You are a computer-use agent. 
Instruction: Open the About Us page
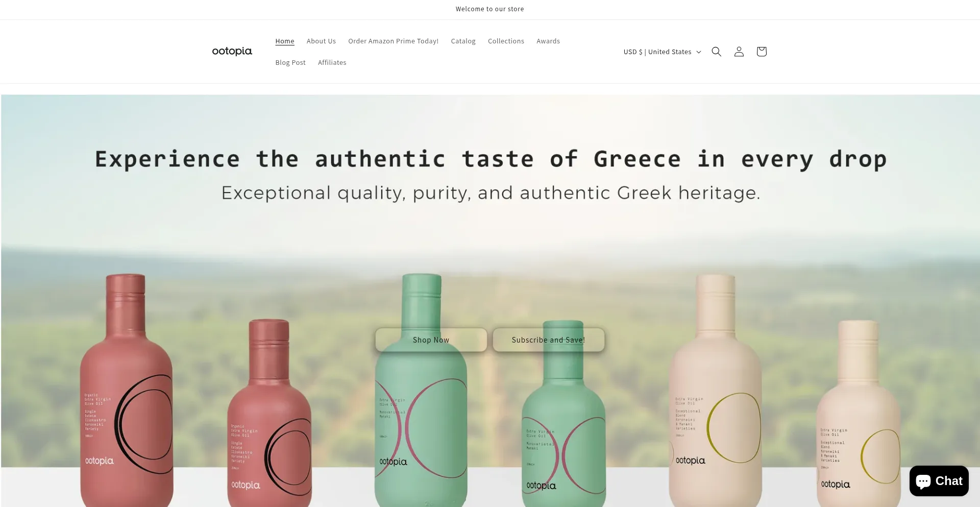[x=321, y=41]
